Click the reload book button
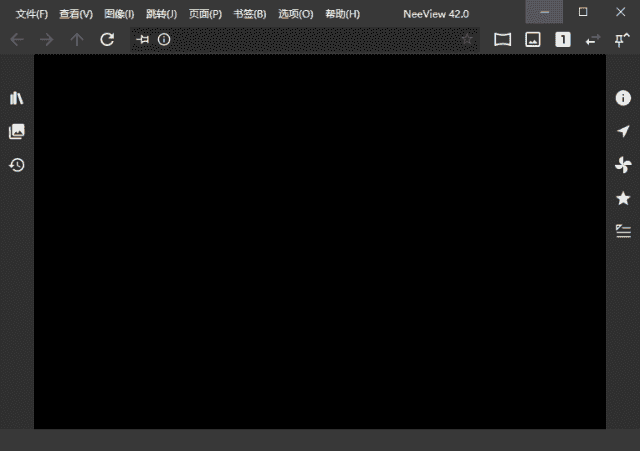Screen dimensions: 640x451 coord(107,40)
